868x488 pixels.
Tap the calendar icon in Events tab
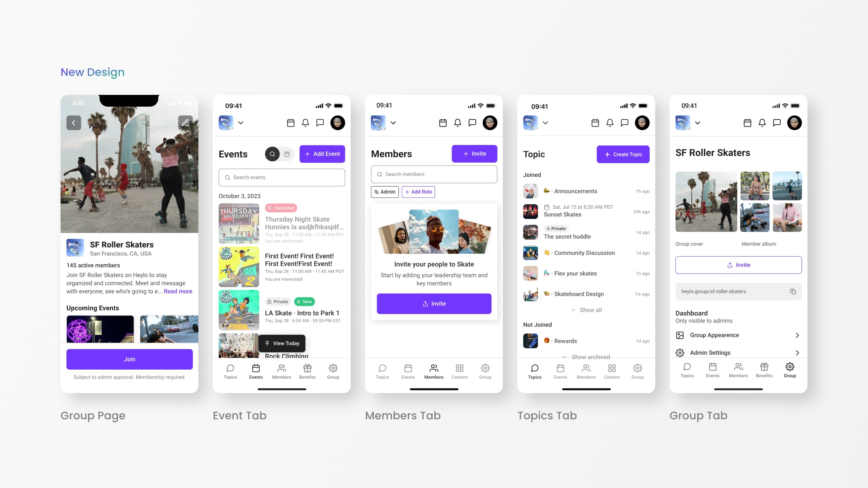pos(287,154)
